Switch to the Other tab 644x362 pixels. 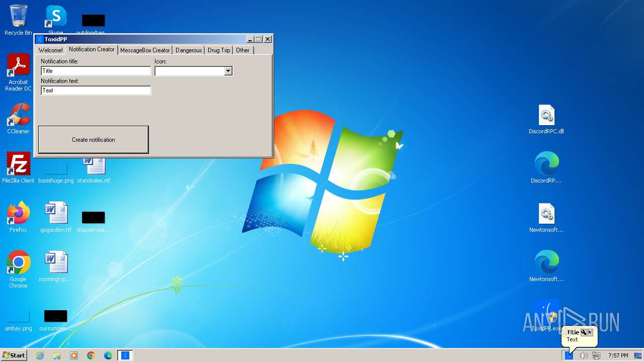pos(243,50)
